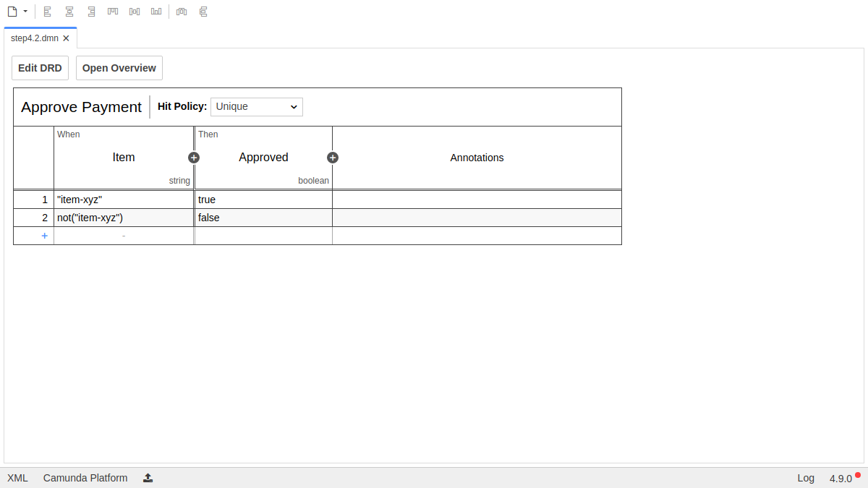868x488 pixels.
Task: Add a new rule row with plus
Action: point(44,236)
